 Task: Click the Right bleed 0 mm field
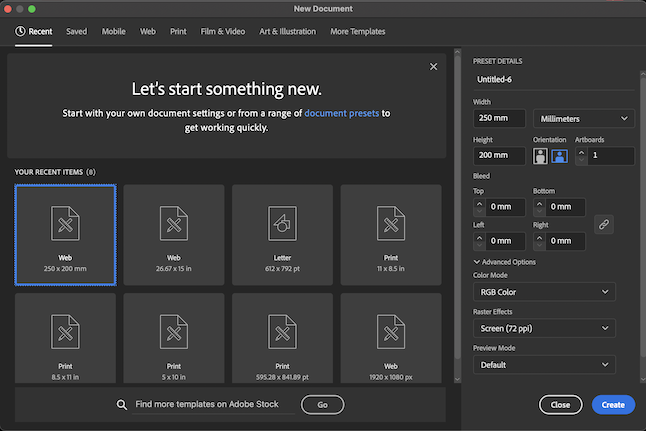click(566, 241)
